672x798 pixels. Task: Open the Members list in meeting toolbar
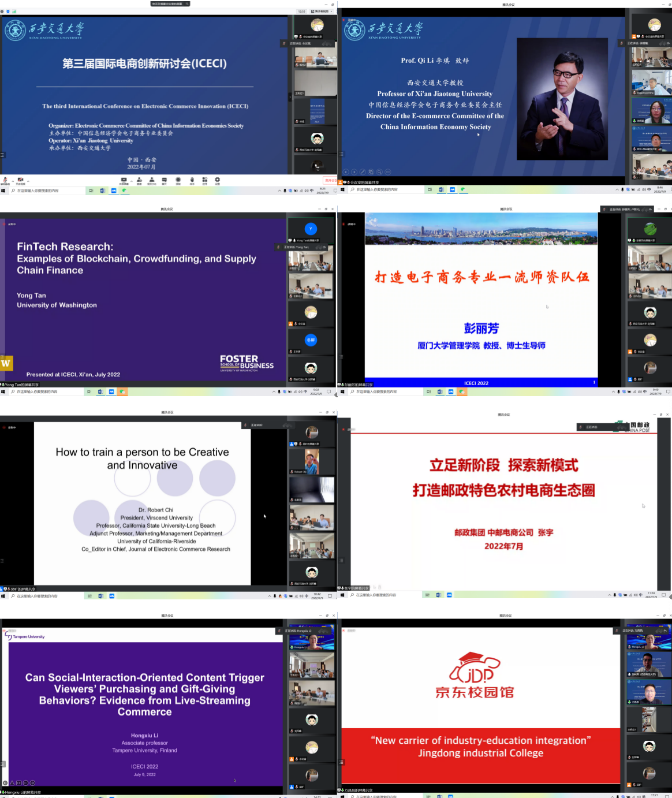pos(152,180)
